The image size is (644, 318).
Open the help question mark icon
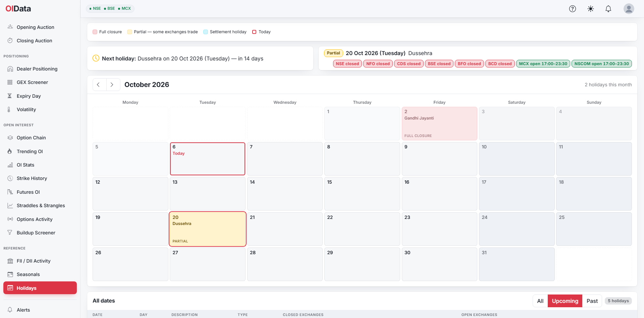click(x=573, y=9)
